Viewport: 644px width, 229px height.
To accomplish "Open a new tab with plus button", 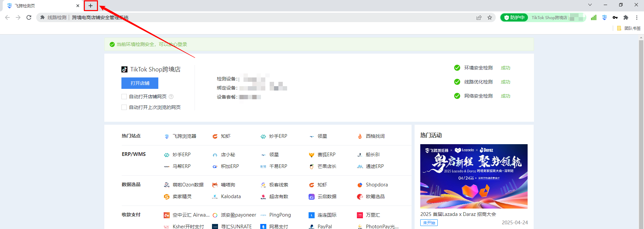I will 91,6.
